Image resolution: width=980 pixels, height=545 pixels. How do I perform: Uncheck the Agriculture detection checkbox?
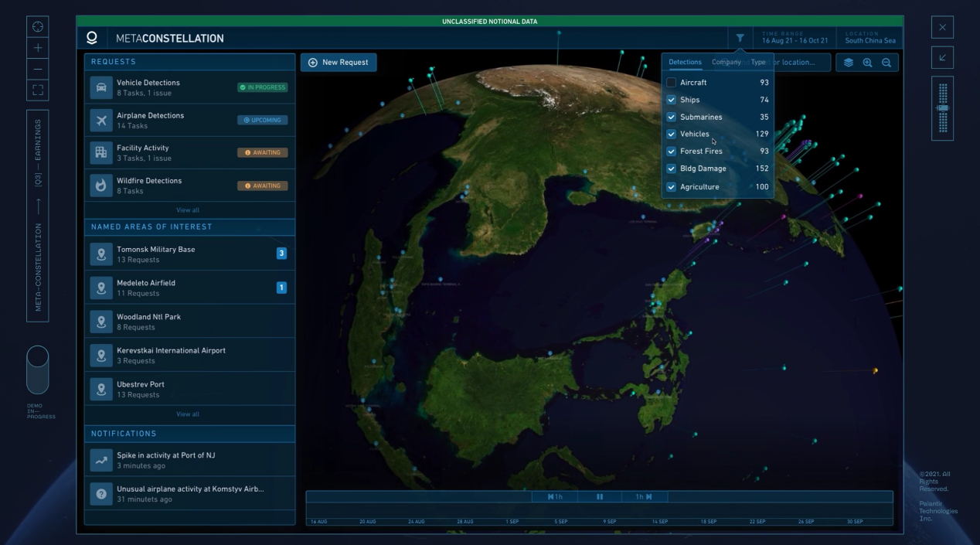pos(671,187)
